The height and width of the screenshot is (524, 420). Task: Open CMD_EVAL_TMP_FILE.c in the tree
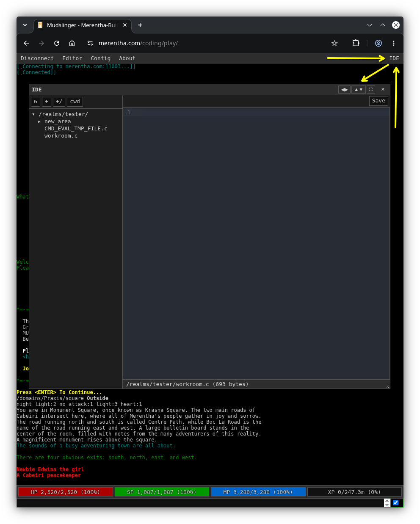(76, 129)
